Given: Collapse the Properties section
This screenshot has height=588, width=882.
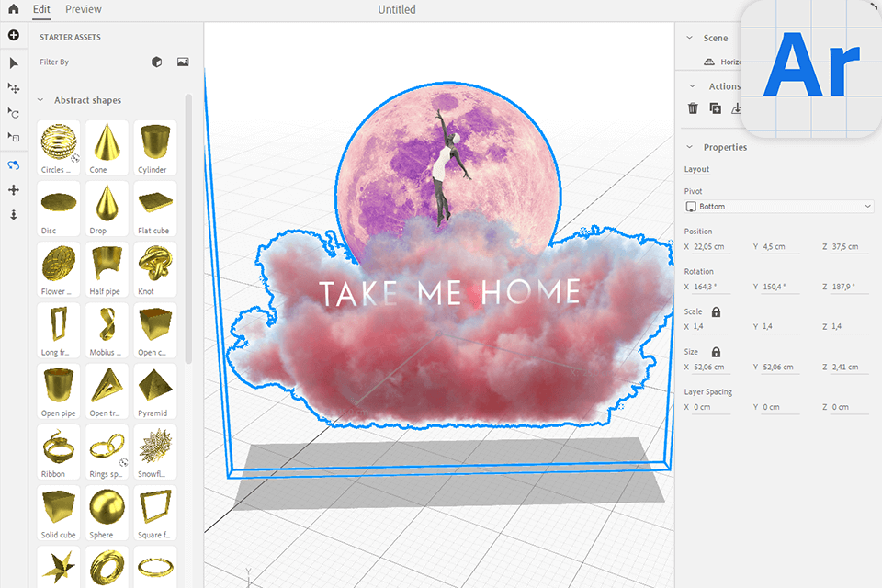Looking at the screenshot, I should [x=690, y=147].
